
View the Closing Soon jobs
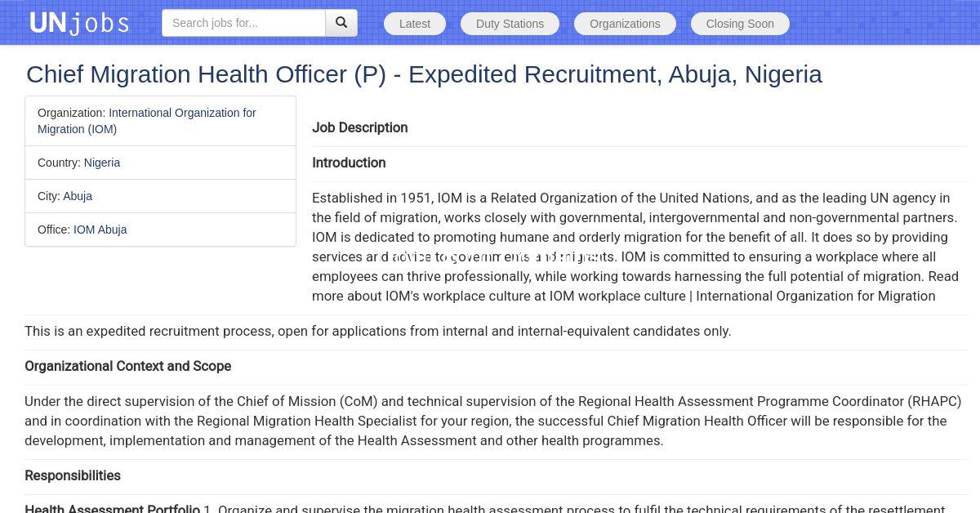point(740,24)
